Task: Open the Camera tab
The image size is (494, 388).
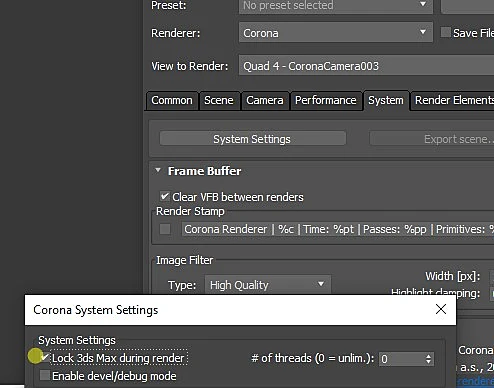Action: tap(265, 100)
